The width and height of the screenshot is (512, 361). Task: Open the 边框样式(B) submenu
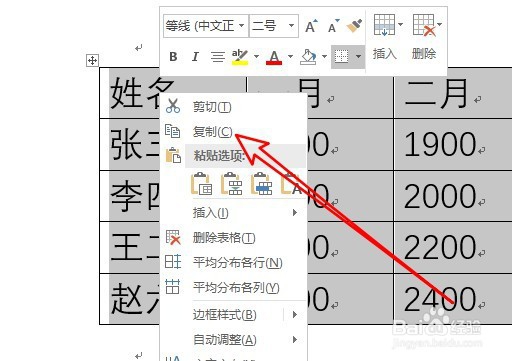(x=233, y=315)
